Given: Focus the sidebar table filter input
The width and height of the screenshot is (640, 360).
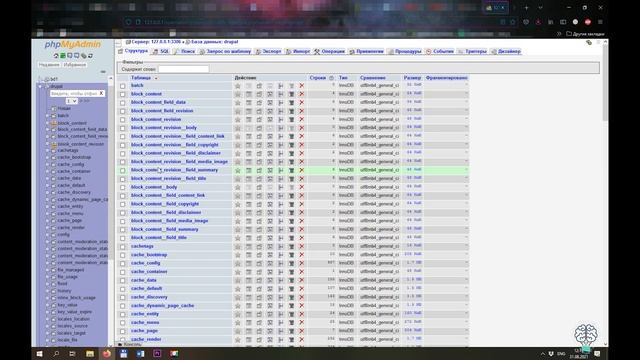Looking at the screenshot, I should (x=74, y=93).
